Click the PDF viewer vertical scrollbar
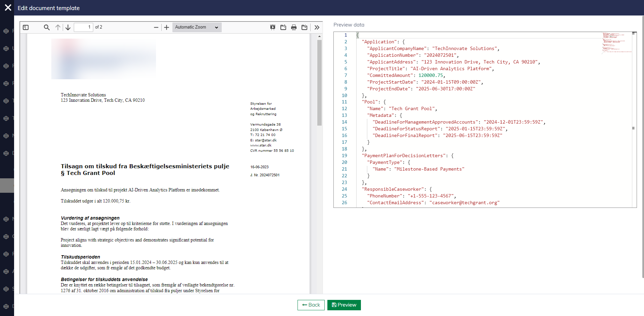 [x=319, y=82]
